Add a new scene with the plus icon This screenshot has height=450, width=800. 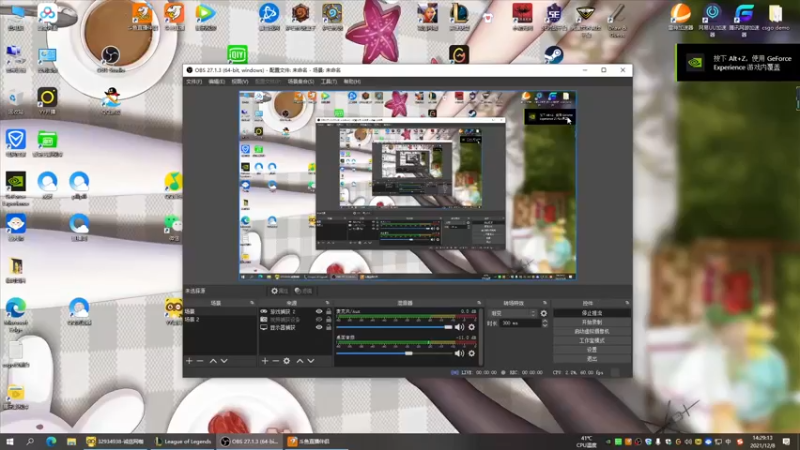(x=189, y=361)
